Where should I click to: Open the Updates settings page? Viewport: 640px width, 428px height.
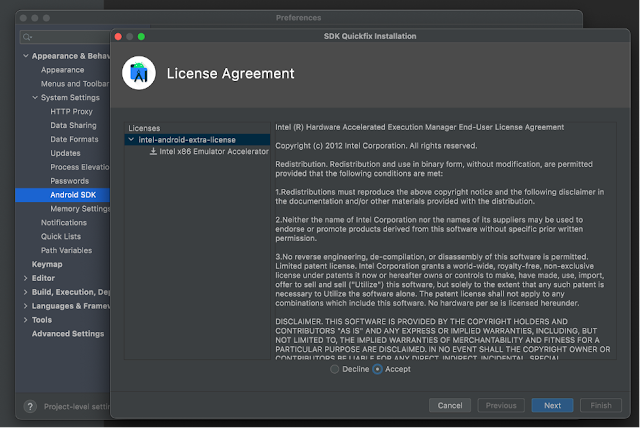[x=65, y=153]
